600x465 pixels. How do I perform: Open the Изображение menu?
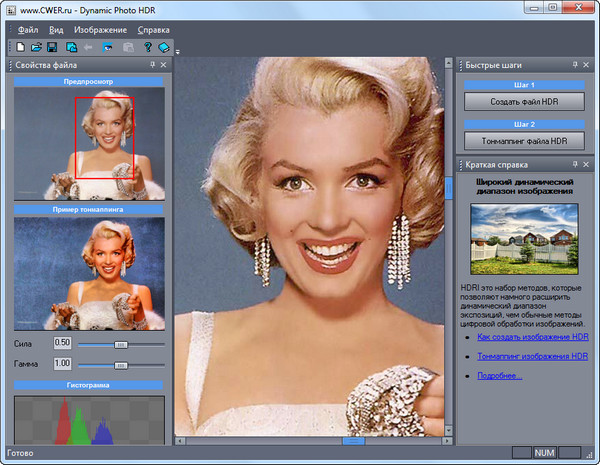pos(99,30)
